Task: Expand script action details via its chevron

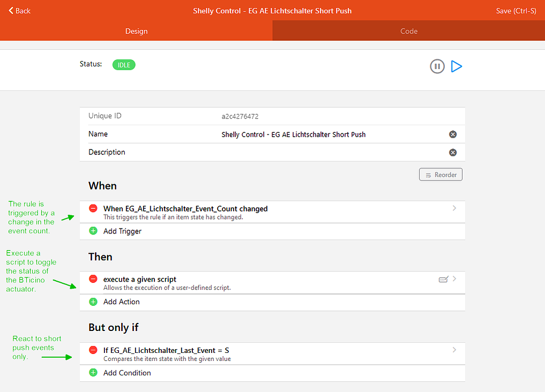Action: click(x=454, y=279)
